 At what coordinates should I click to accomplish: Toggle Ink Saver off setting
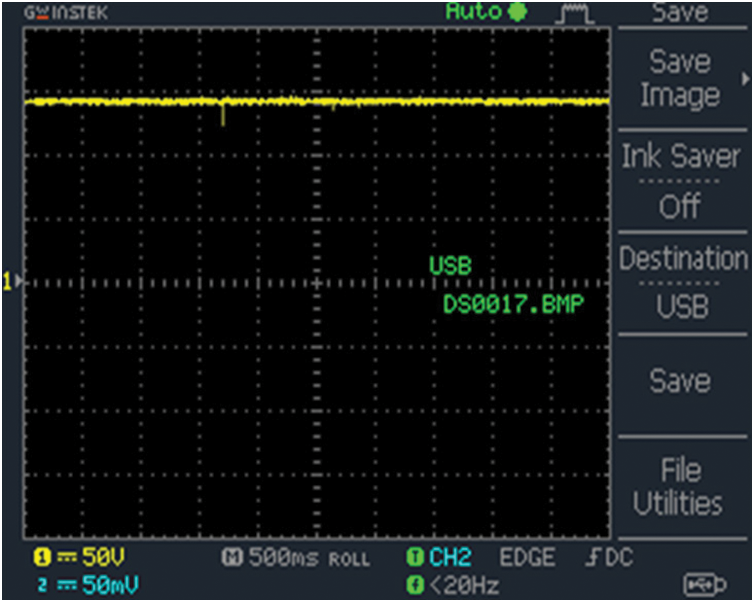tap(680, 182)
